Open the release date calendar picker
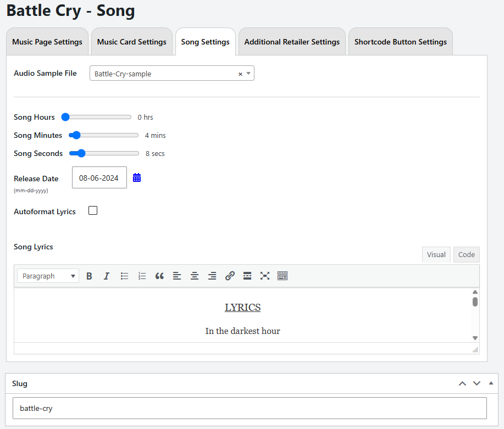Screen dimensions: 504x429 click(137, 178)
